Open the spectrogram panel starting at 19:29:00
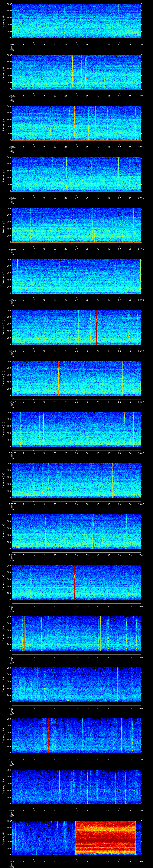The height and width of the screenshot is (868, 153). click(x=76, y=685)
